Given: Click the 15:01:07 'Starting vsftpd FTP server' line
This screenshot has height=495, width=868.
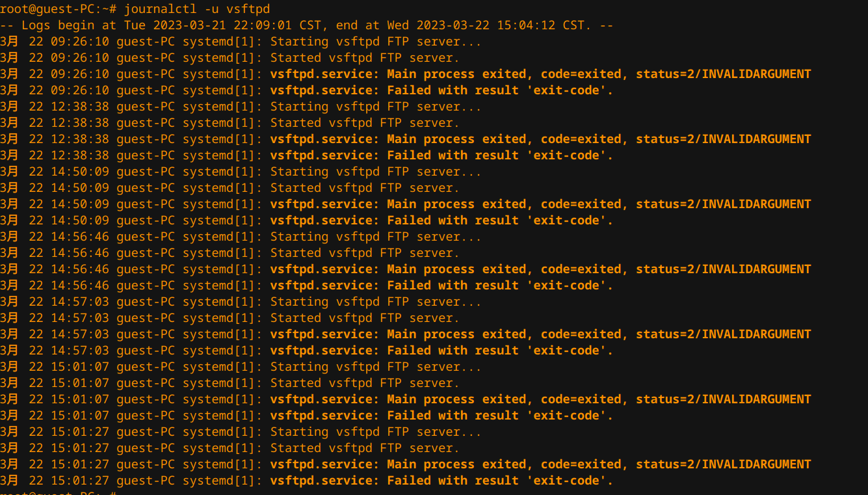Looking at the screenshot, I should (241, 367).
